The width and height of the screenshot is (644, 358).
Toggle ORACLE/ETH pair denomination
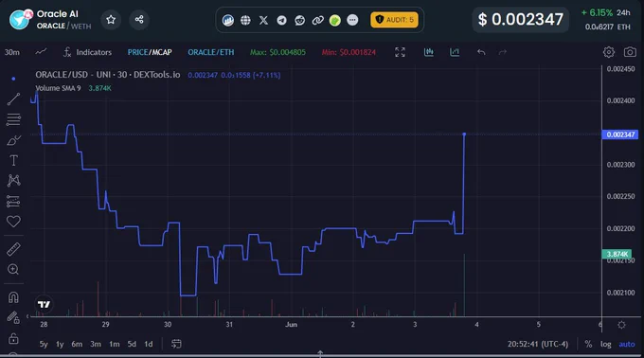pyautogui.click(x=210, y=52)
